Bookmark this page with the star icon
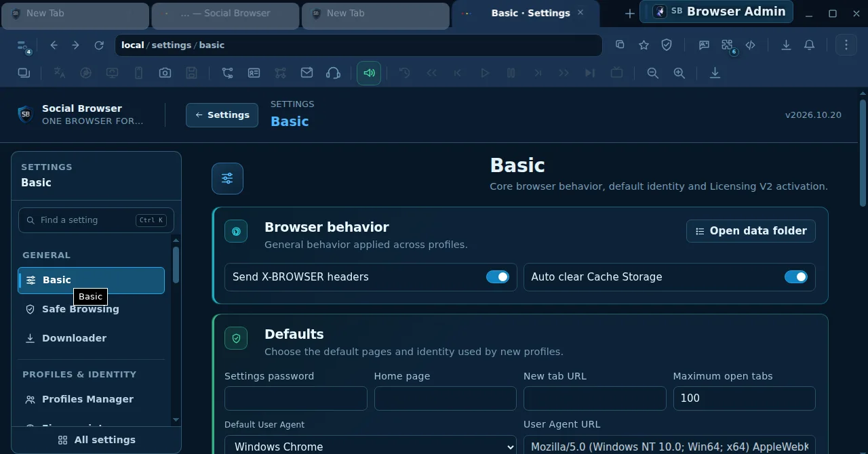This screenshot has width=868, height=454. (644, 45)
